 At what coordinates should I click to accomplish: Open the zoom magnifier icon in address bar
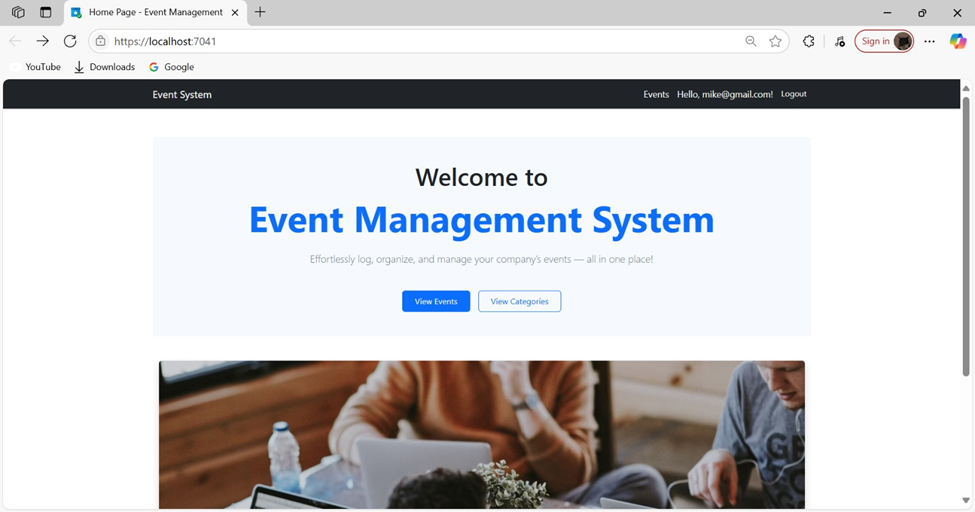[751, 41]
